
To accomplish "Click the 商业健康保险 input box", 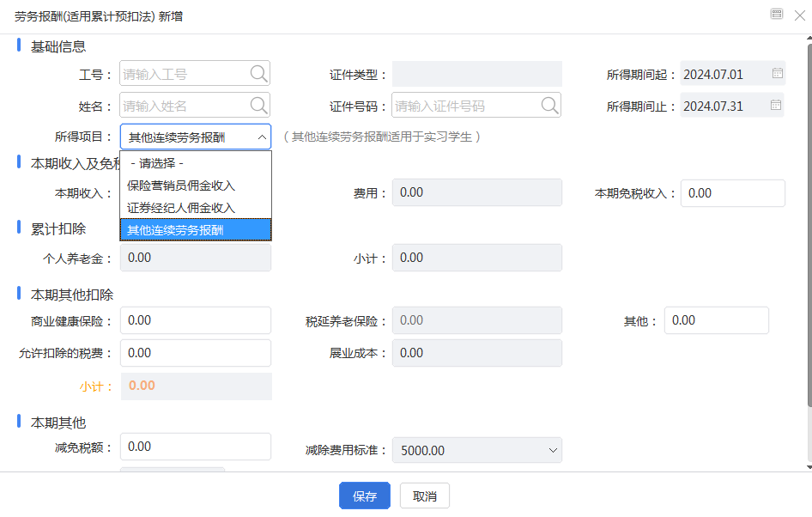I will 195,319.
